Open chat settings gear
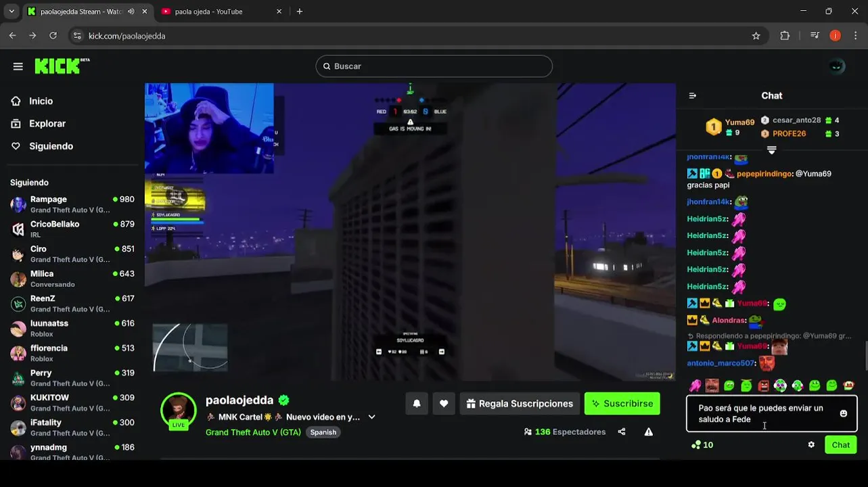The image size is (868, 487). coord(811,444)
